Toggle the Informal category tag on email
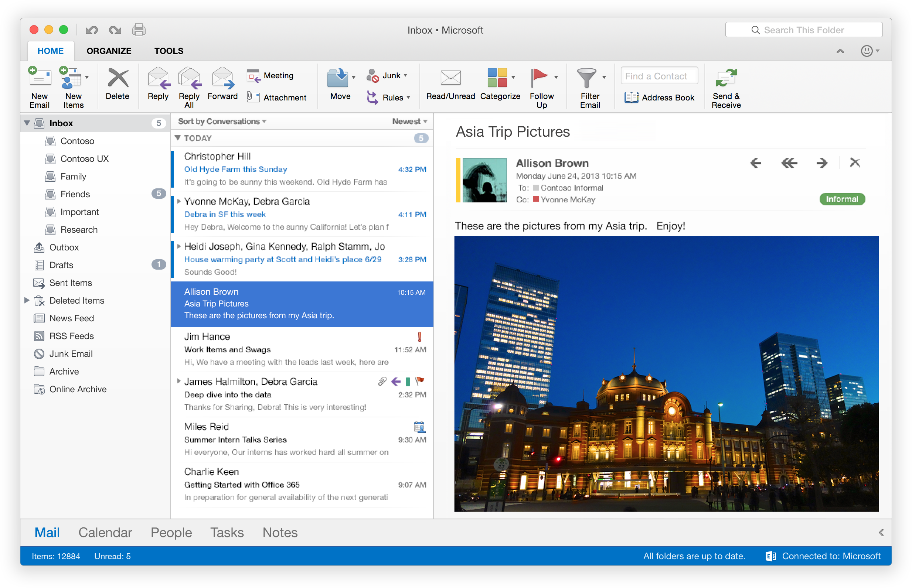This screenshot has width=912, height=588. coord(841,198)
